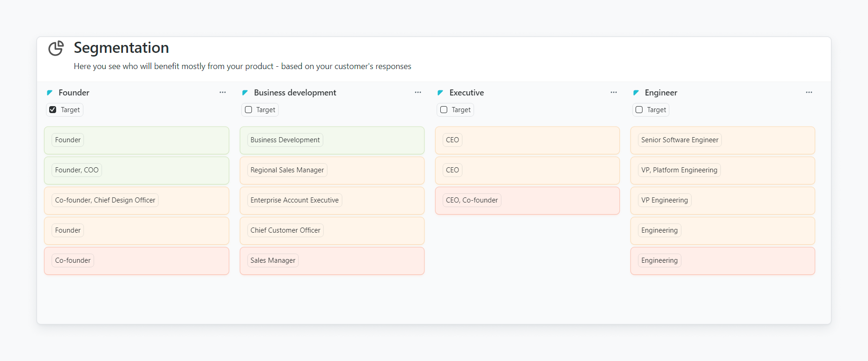The image size is (868, 361).
Task: Click the flag icon beside Engineer heading
Action: (x=636, y=93)
